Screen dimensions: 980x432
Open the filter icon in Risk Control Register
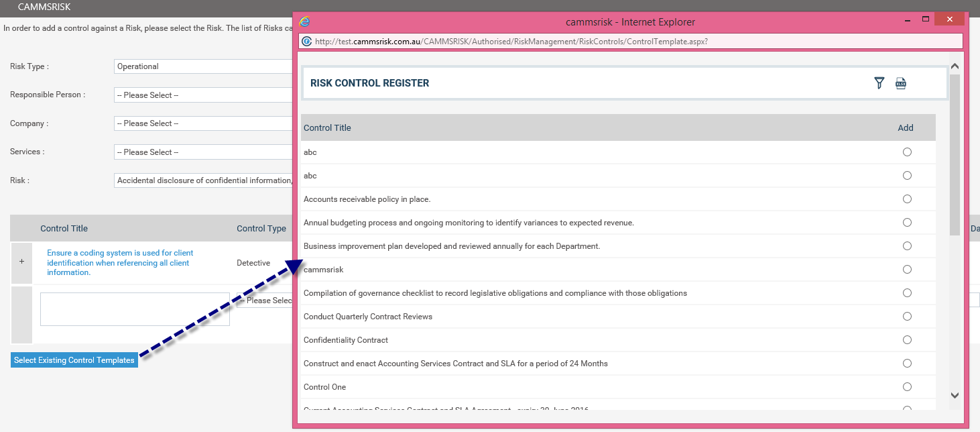point(879,83)
